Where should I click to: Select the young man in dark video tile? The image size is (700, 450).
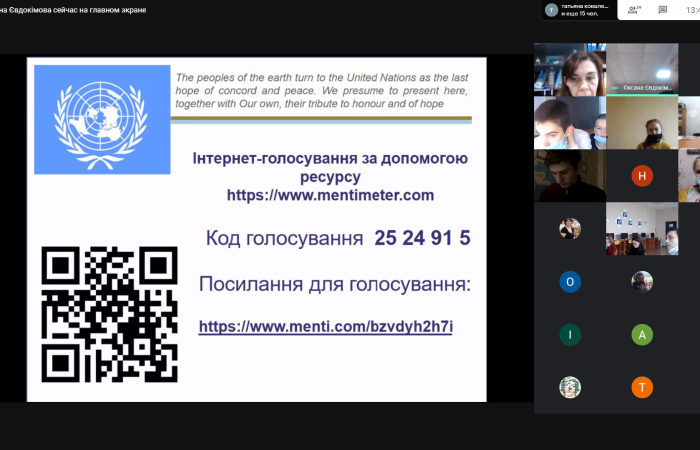click(570, 176)
